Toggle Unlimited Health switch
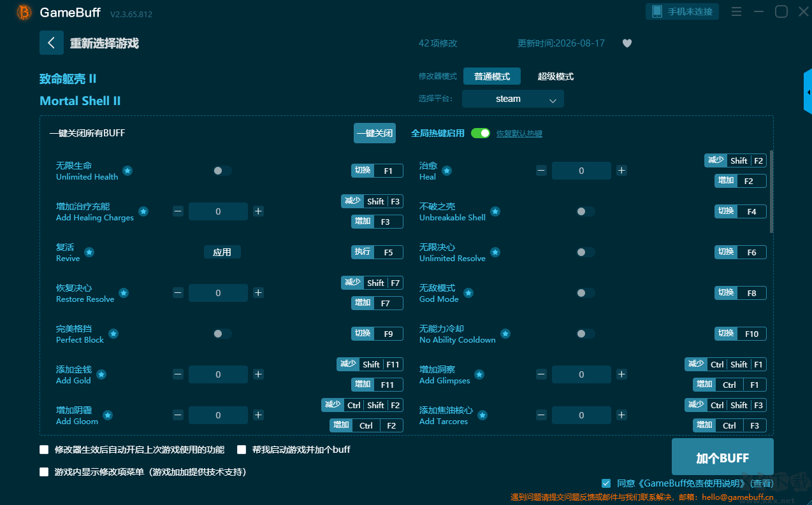Screen dimensions: 812x505 click(222, 171)
